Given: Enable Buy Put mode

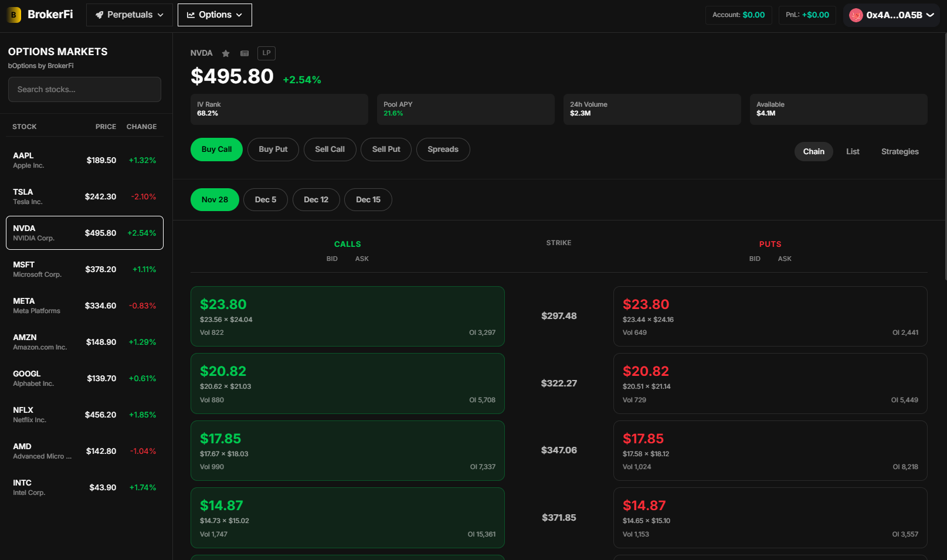Looking at the screenshot, I should (x=273, y=150).
